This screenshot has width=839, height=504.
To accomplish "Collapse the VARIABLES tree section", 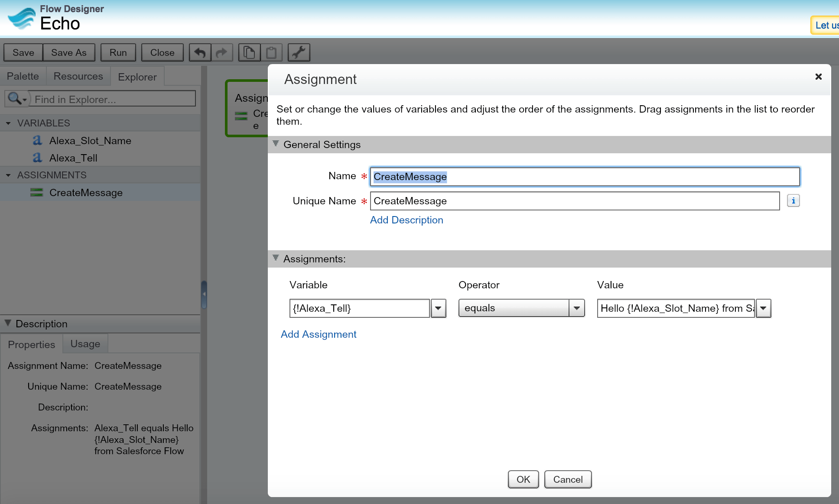I will click(8, 123).
